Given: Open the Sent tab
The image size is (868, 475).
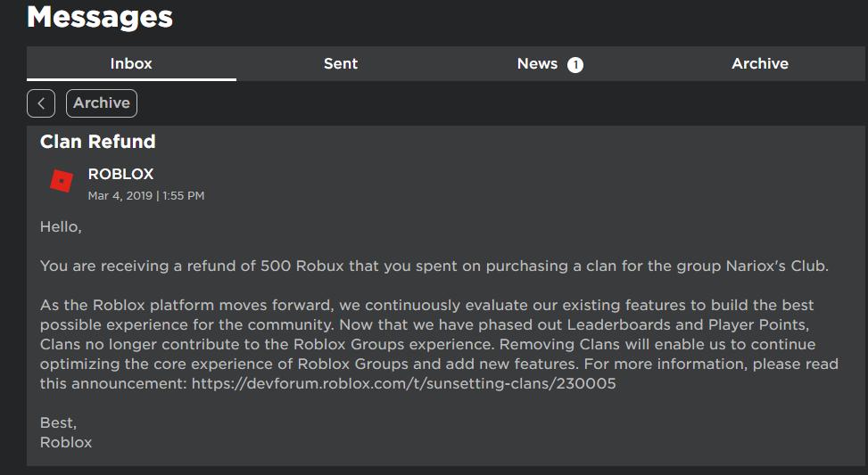Looking at the screenshot, I should (341, 63).
